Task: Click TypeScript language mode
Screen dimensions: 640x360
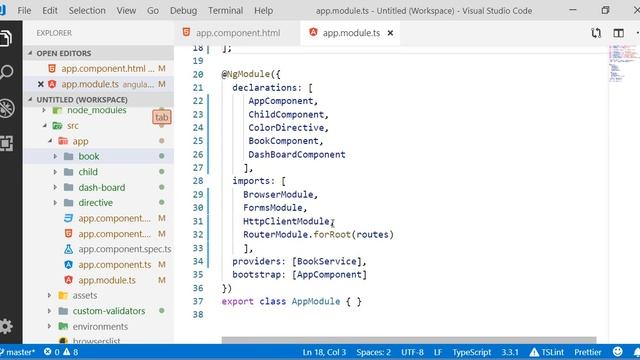Action: click(471, 352)
